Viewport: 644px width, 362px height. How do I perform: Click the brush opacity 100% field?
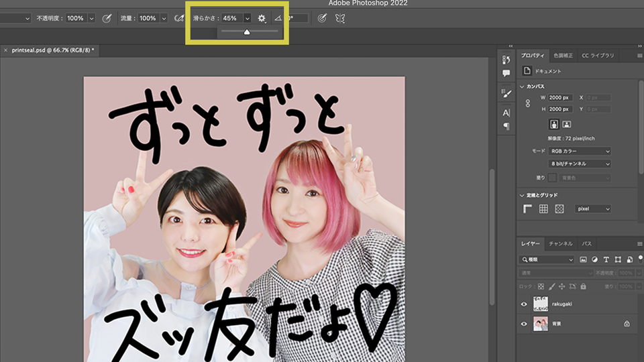coord(76,19)
